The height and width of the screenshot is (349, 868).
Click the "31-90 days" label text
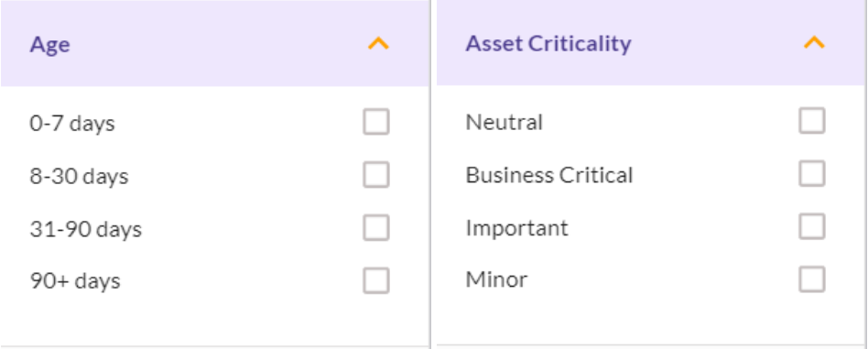coord(86,229)
